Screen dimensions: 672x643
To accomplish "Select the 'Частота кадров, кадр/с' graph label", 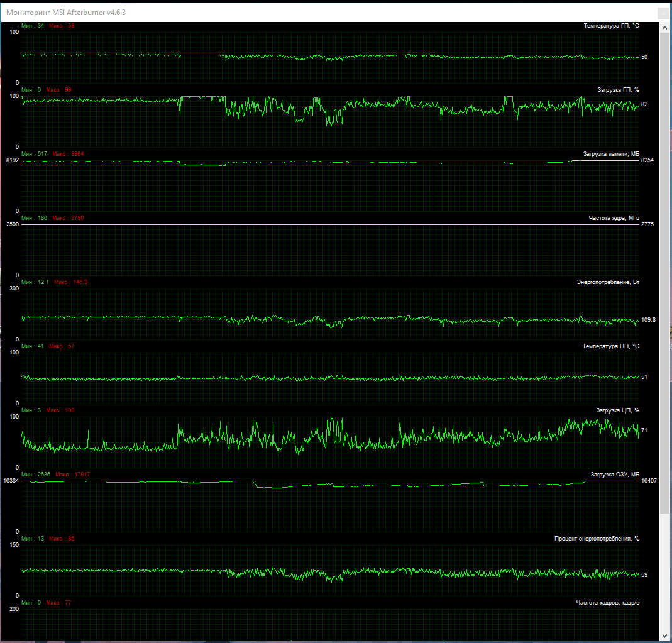I will pyautogui.click(x=607, y=603).
